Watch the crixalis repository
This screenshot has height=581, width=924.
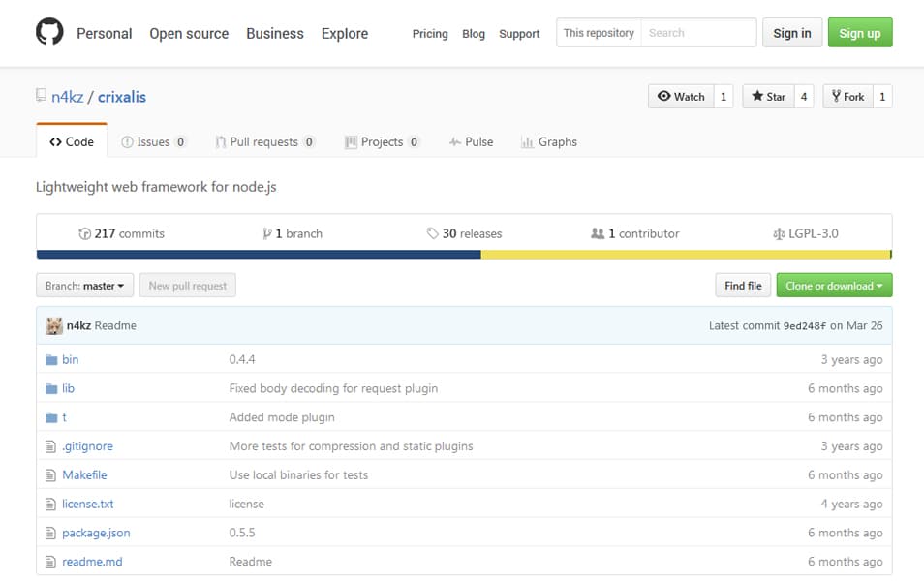tap(681, 97)
